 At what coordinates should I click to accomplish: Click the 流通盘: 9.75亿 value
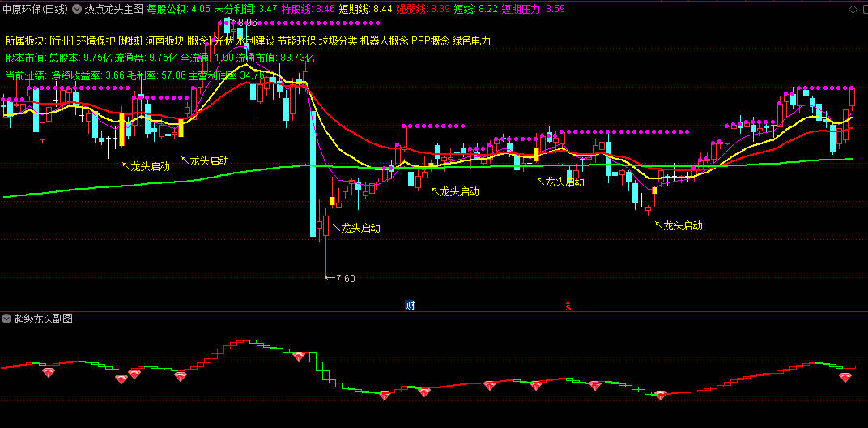click(146, 58)
